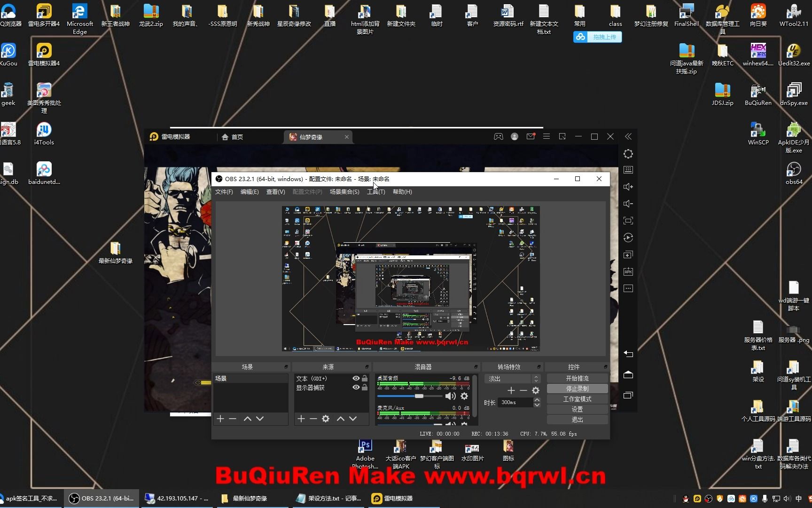Remove selected scene with minus button
This screenshot has width=812, height=508.
[233, 419]
